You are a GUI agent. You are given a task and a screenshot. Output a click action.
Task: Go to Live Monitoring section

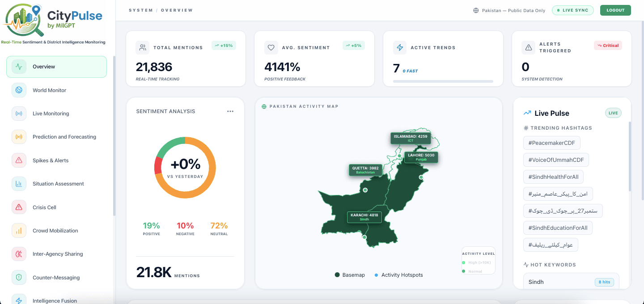[56, 114]
